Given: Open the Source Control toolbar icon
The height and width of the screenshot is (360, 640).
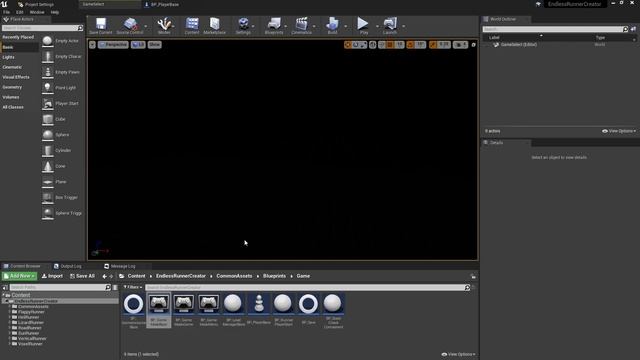Looking at the screenshot, I should click(130, 26).
